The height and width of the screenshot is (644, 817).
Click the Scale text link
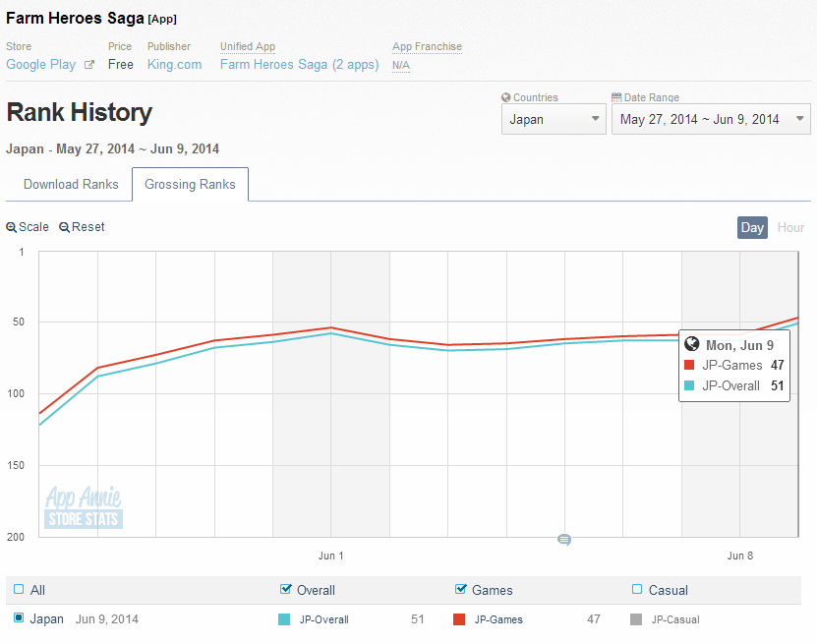[33, 227]
